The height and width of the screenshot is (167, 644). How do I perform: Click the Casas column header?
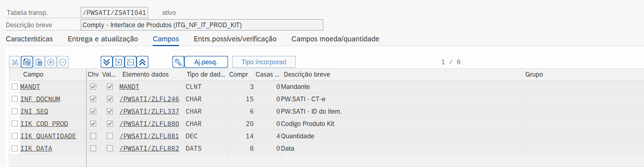(x=267, y=74)
